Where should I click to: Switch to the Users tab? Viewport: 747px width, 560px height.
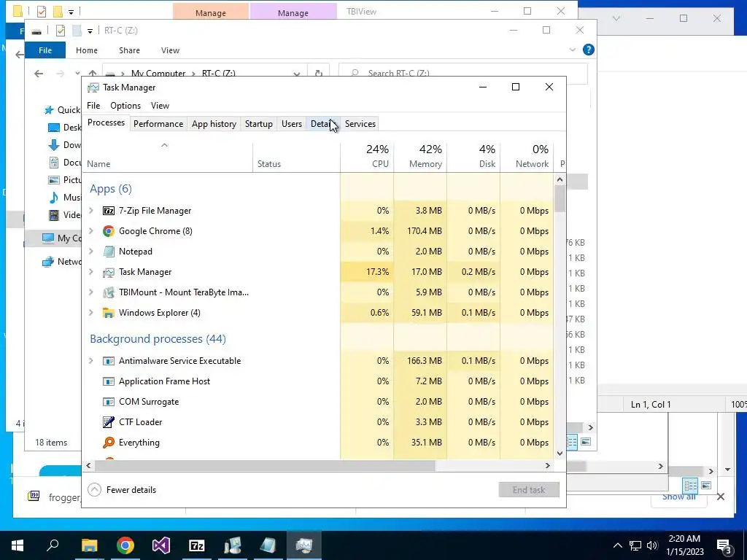(x=292, y=124)
